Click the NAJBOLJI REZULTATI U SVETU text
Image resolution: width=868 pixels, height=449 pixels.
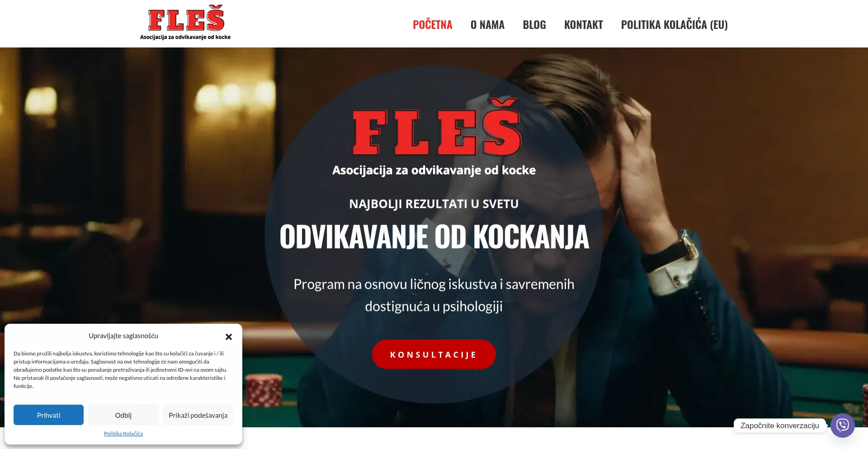pos(434,204)
